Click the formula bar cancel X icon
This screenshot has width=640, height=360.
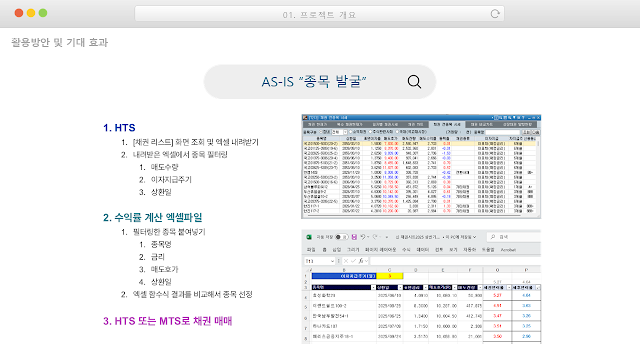[x=346, y=261]
